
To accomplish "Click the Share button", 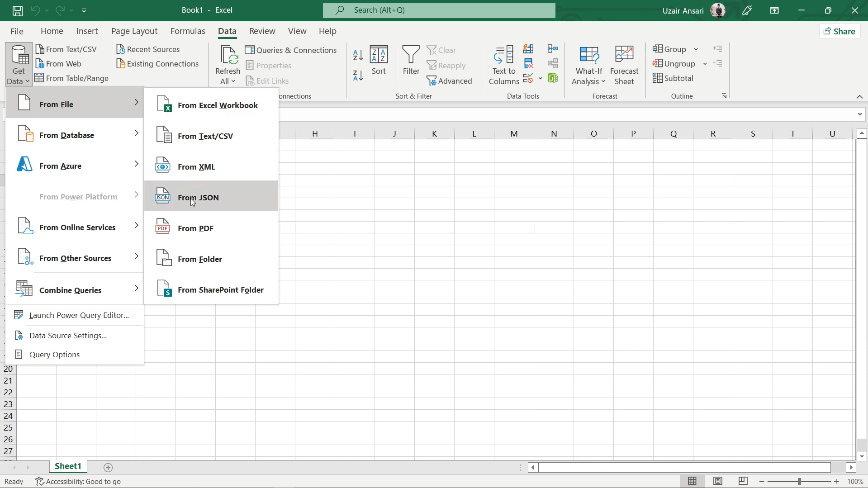I will coord(840,31).
